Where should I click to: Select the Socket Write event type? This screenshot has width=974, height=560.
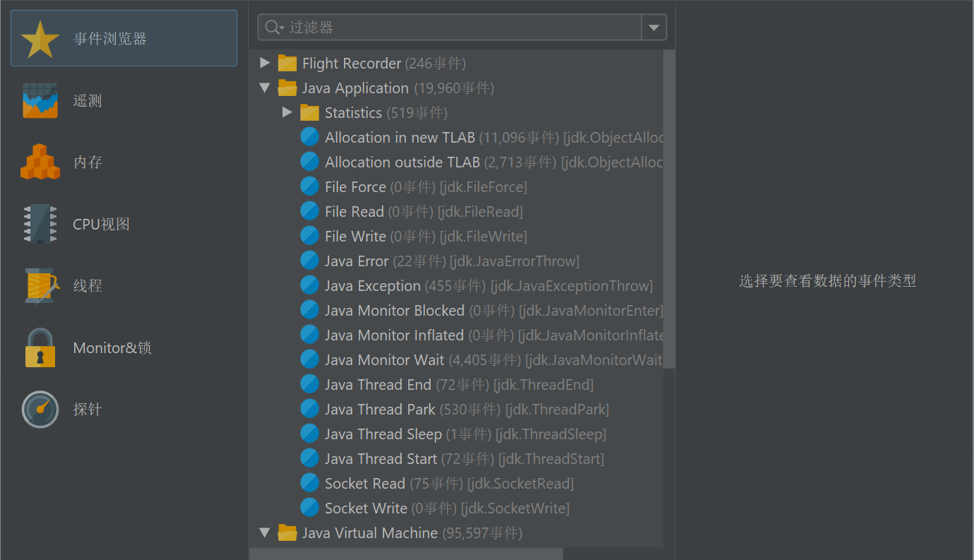click(x=456, y=508)
